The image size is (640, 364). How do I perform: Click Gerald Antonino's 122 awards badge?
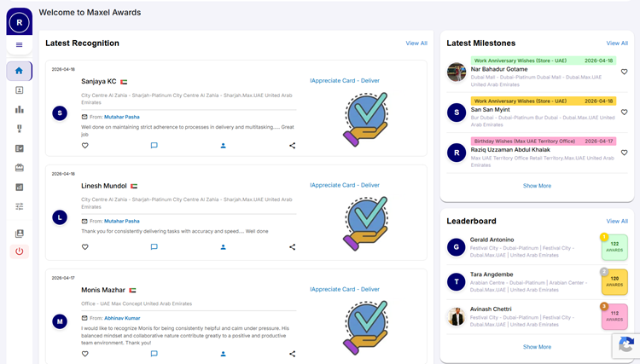614,247
